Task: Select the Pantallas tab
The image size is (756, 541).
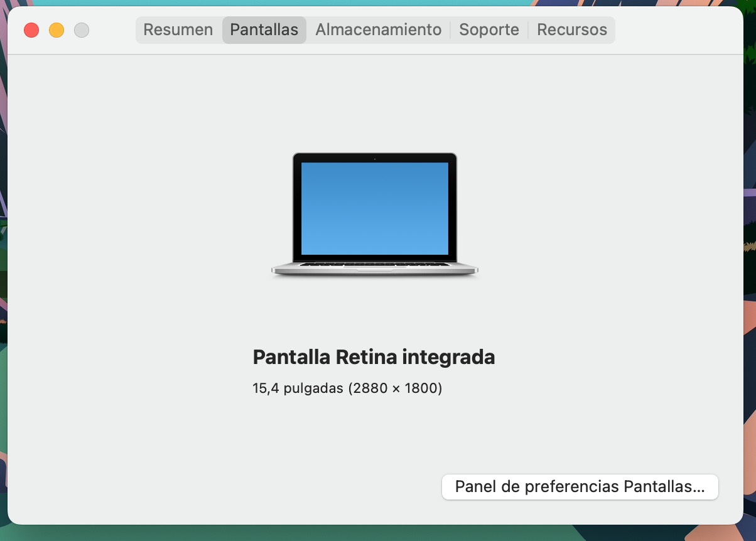Action: click(264, 30)
